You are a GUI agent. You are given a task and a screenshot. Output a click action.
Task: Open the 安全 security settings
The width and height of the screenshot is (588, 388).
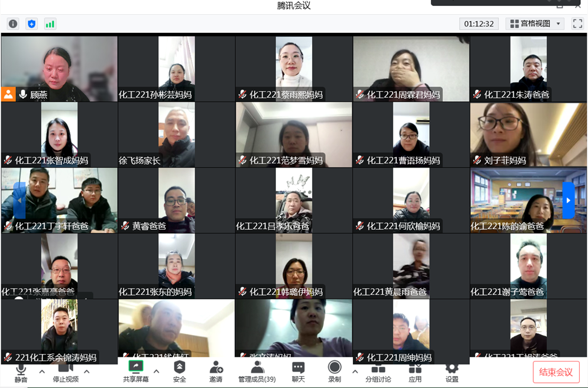click(x=179, y=372)
